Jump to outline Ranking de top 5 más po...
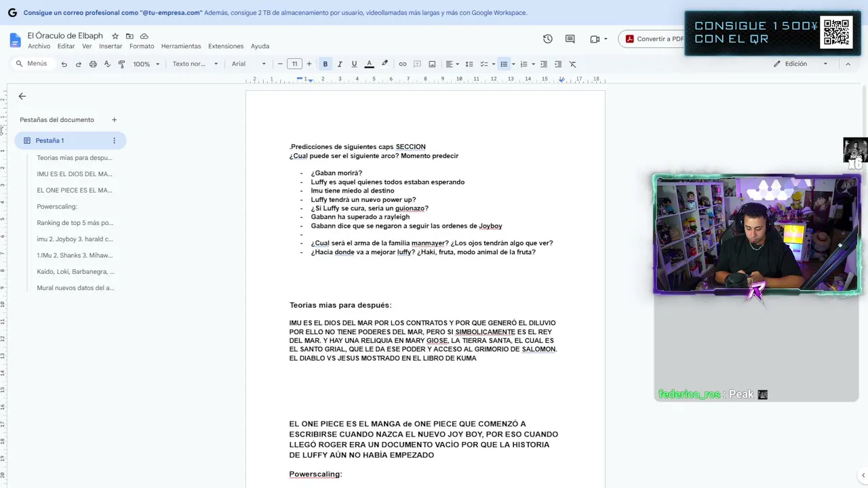The image size is (868, 488). 75,223
